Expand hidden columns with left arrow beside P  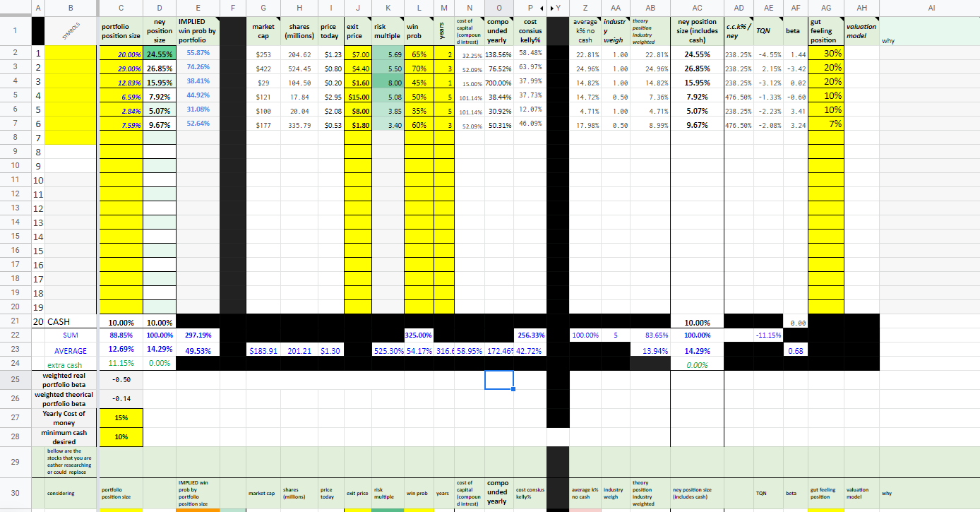pos(542,7)
